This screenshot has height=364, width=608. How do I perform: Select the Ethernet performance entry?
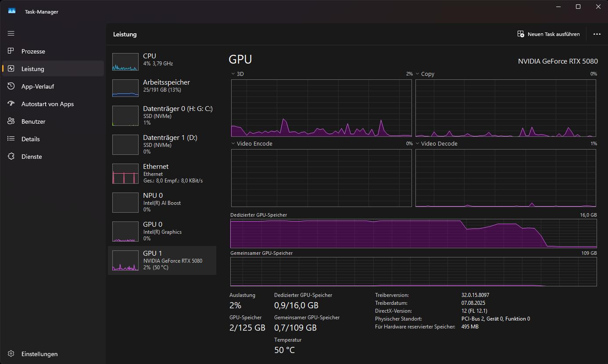(x=162, y=174)
